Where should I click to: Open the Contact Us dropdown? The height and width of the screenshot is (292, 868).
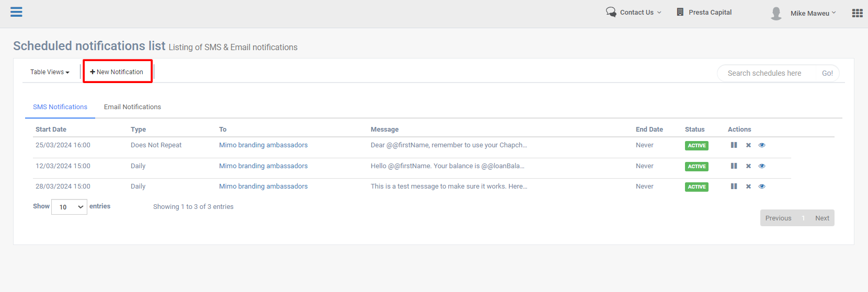click(636, 13)
